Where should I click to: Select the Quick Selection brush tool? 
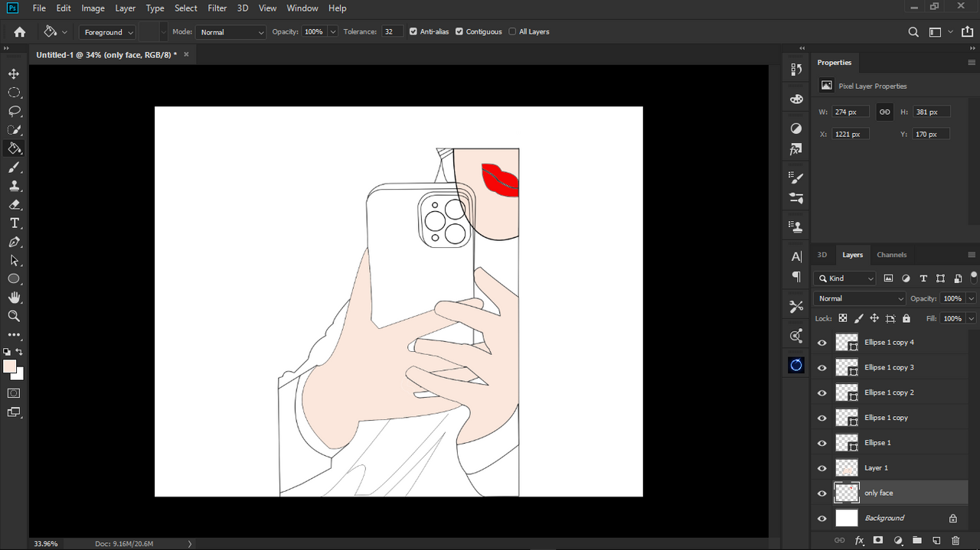point(14,130)
